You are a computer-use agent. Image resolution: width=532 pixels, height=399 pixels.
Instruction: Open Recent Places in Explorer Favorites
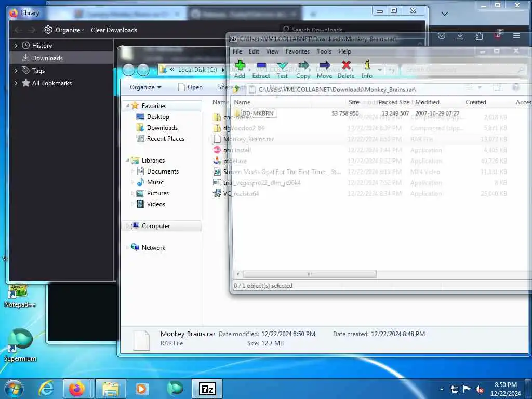coord(166,138)
